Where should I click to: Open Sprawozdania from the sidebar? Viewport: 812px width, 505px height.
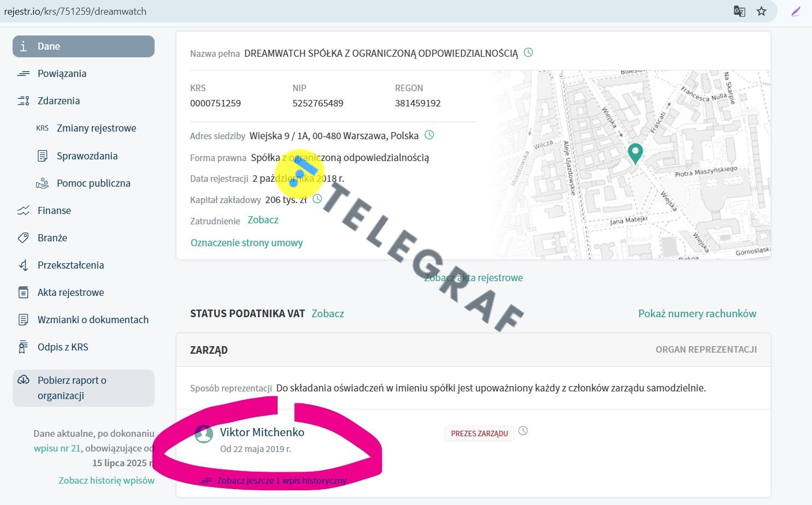pyautogui.click(x=87, y=156)
